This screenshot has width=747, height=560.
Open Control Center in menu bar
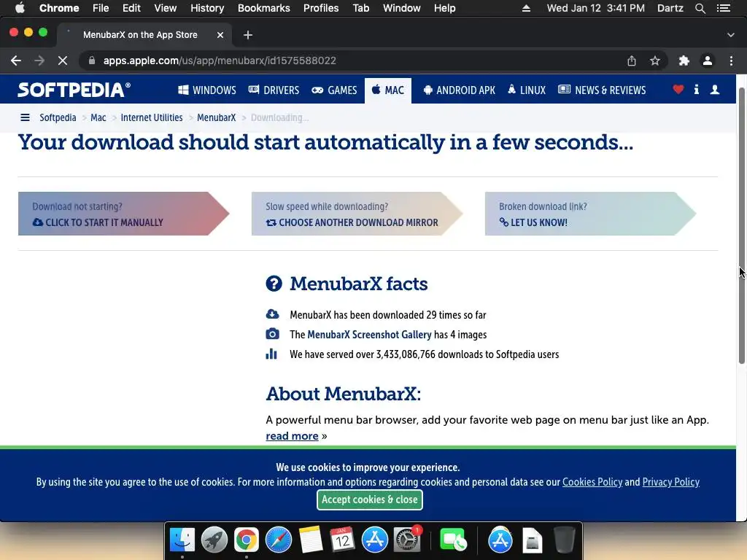723,8
